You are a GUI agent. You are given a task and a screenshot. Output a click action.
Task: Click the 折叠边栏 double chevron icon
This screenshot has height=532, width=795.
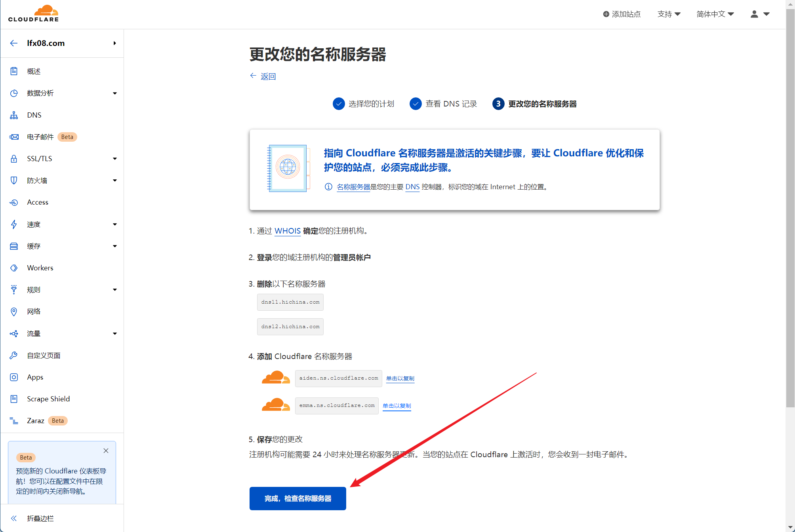coord(14,519)
